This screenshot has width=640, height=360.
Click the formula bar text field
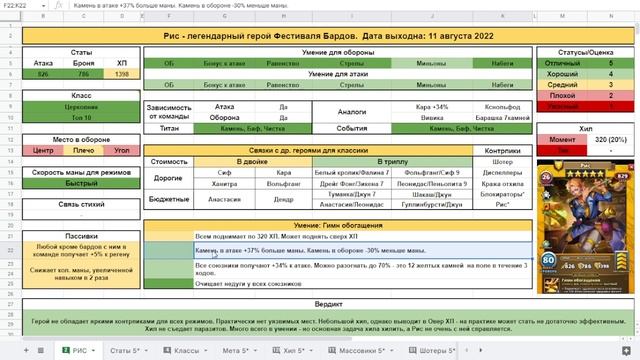[x=353, y=6]
